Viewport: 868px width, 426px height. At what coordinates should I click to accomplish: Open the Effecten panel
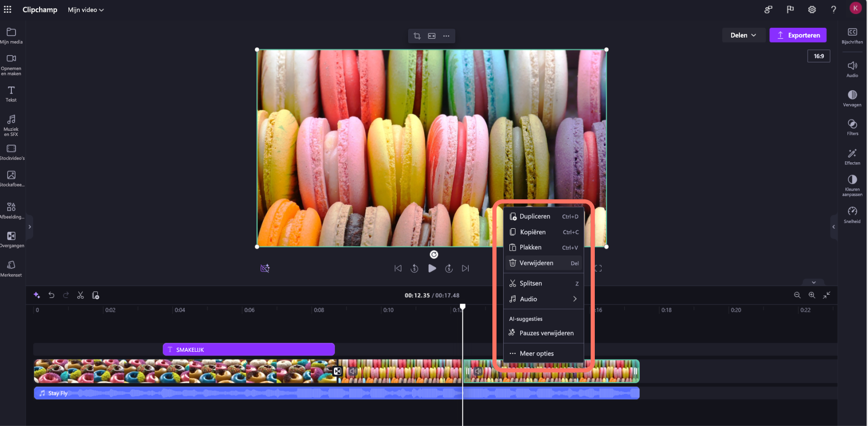(853, 157)
